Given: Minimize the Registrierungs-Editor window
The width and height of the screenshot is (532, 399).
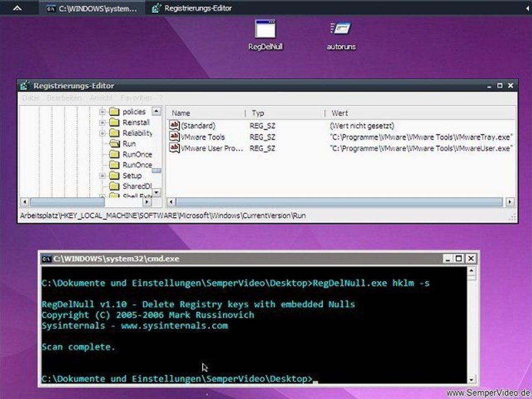Looking at the screenshot, I should pos(489,86).
